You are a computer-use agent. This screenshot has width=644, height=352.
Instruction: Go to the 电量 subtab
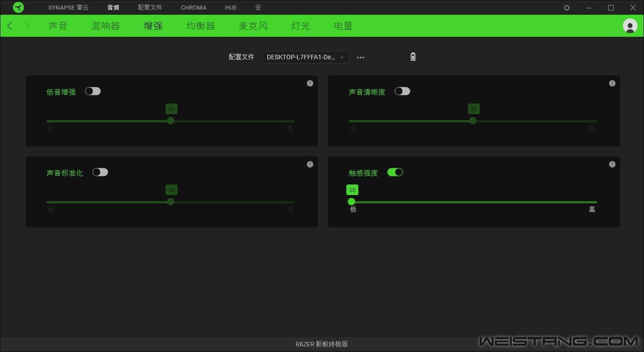[344, 26]
